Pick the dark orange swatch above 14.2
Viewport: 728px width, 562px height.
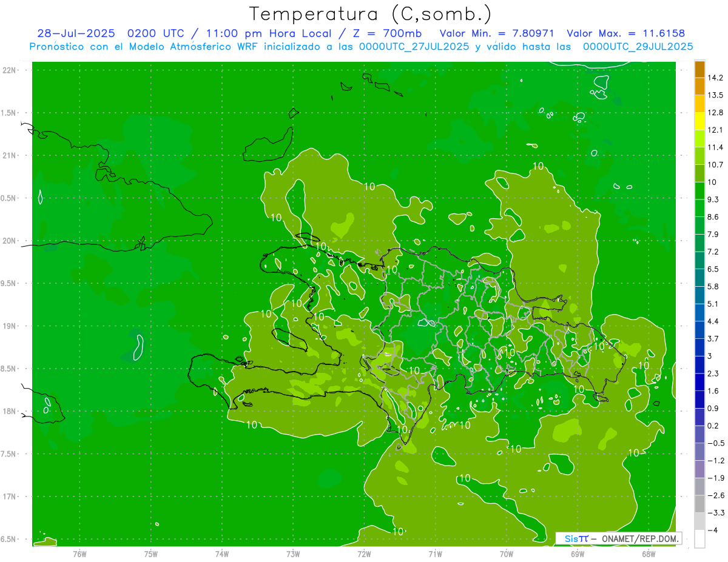tap(699, 69)
